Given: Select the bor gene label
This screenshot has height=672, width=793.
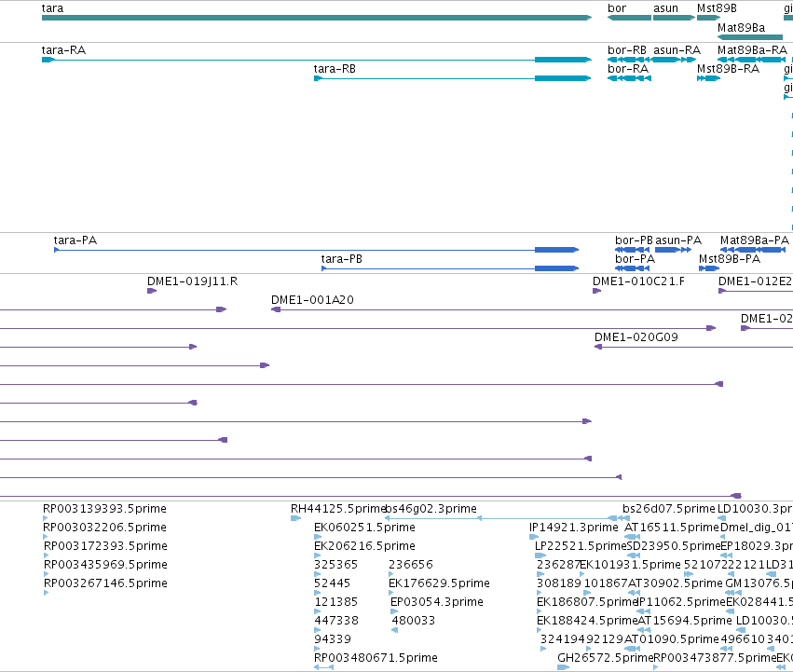Looking at the screenshot, I should pos(617,8).
